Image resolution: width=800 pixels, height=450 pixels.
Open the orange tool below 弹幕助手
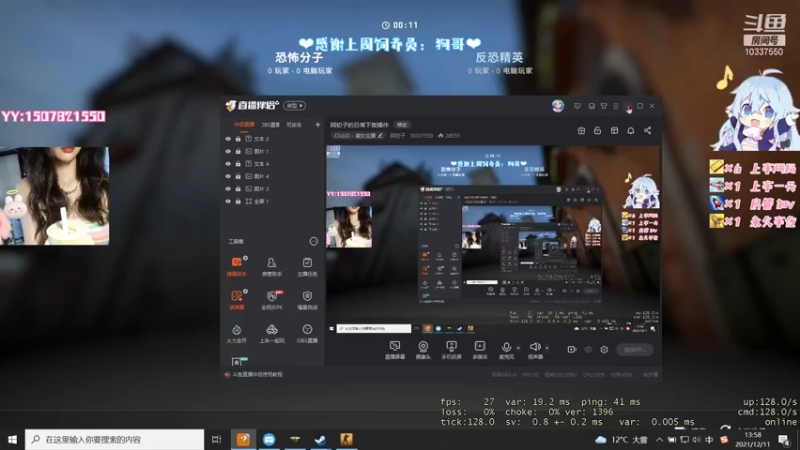pyautogui.click(x=236, y=300)
